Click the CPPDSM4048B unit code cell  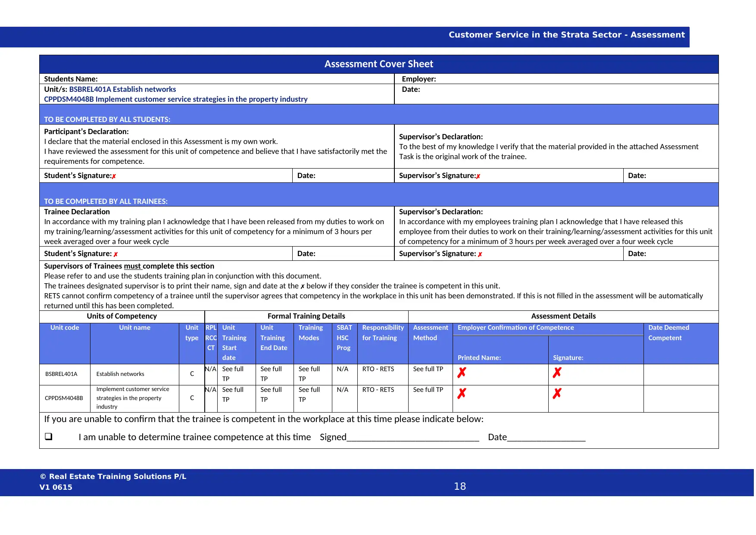pos(64,398)
